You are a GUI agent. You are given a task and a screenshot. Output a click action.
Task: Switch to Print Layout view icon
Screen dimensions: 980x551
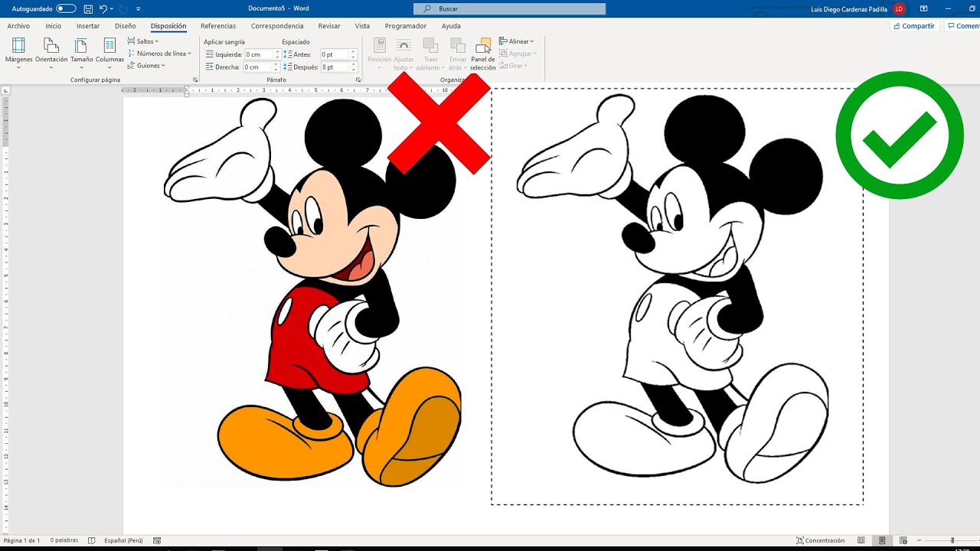click(x=882, y=540)
